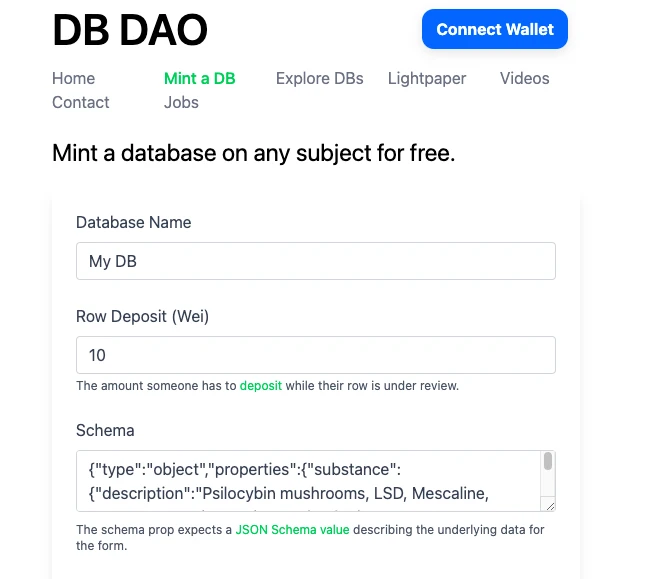Click the Schema field label
Viewport: 651px width, 579px height.
pos(105,430)
